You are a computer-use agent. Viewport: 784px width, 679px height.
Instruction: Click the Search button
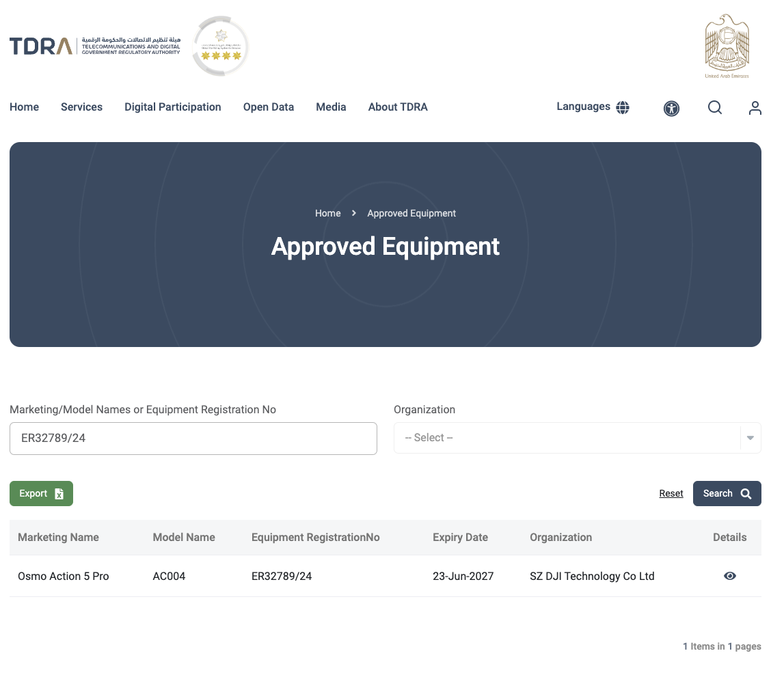[727, 494]
